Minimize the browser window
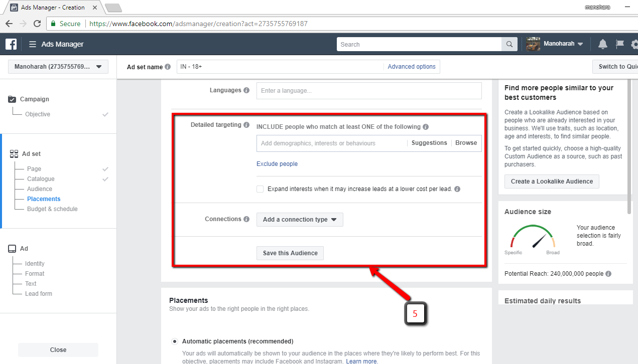 [x=626, y=7]
